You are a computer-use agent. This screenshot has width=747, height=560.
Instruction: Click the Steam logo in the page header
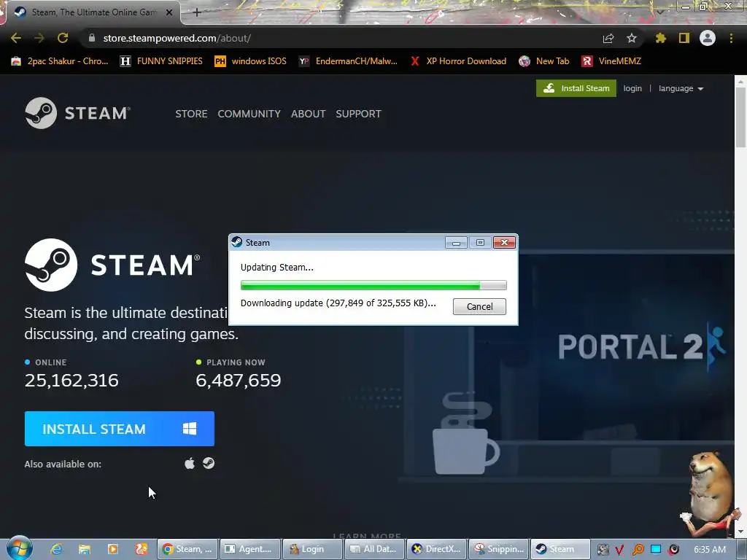pyautogui.click(x=77, y=113)
